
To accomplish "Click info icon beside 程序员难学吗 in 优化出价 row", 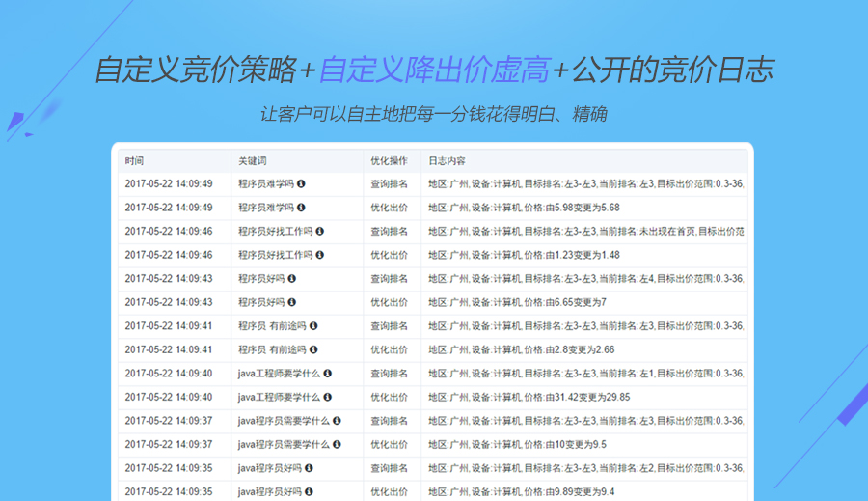I will (301, 208).
